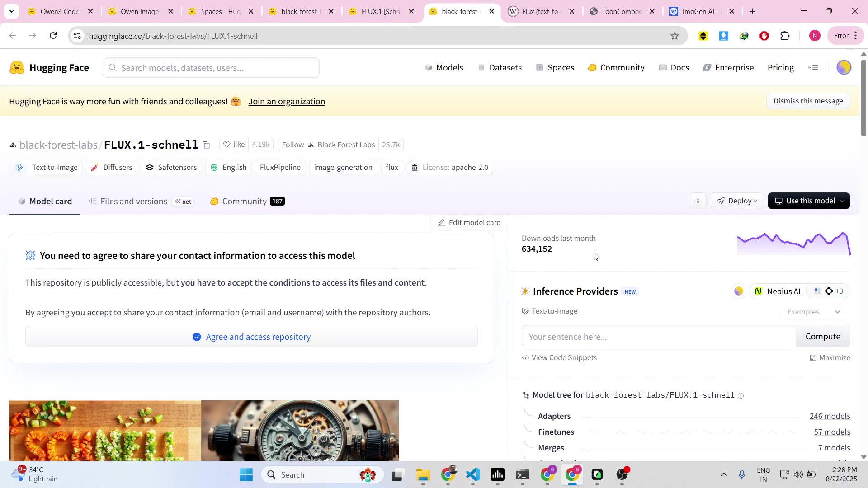Open Spaces in the navigation bar
This screenshot has width=868, height=488.
555,68
